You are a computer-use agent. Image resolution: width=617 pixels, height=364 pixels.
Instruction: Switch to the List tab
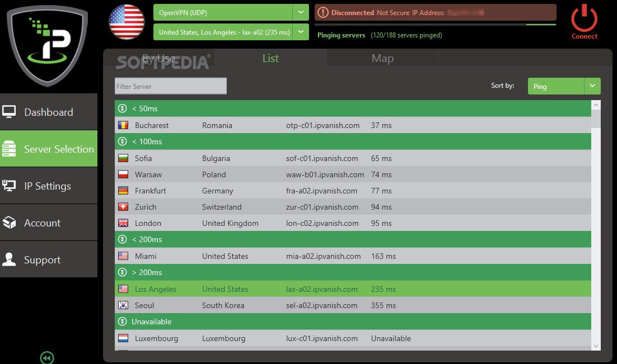(x=271, y=58)
